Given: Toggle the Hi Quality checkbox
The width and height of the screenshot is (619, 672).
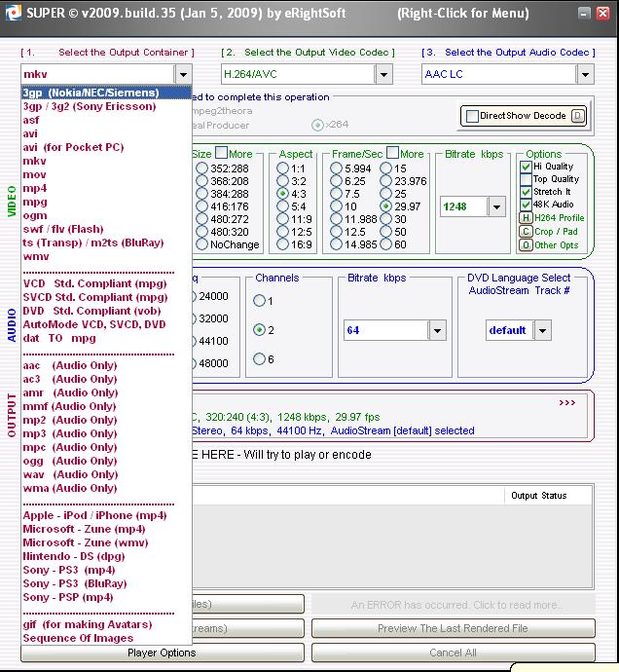Looking at the screenshot, I should [526, 167].
